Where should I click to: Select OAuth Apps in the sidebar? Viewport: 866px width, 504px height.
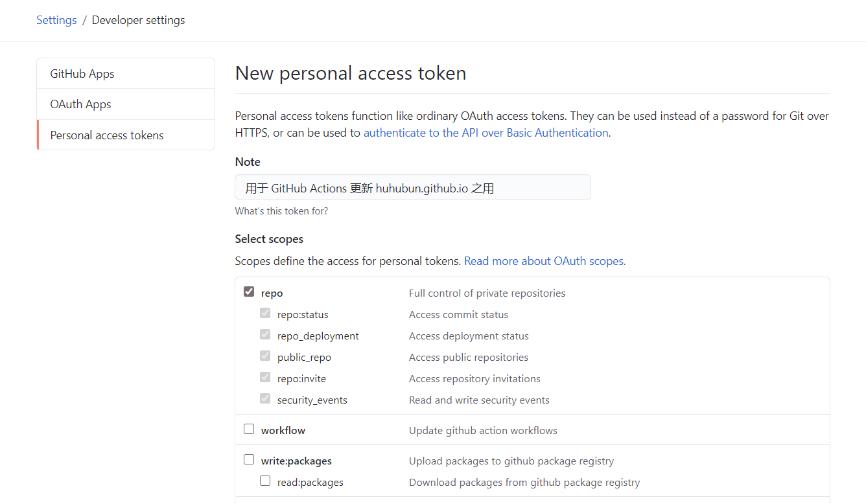80,104
